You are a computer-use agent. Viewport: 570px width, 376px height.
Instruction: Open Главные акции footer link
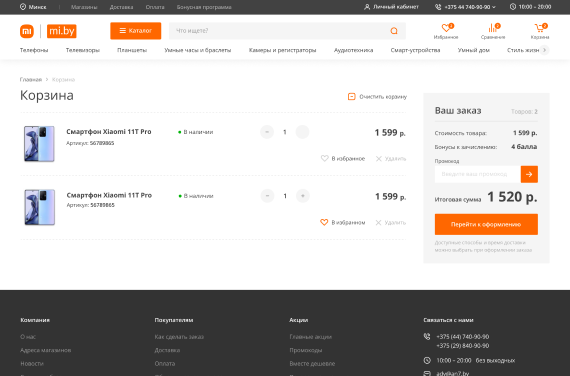(x=310, y=337)
